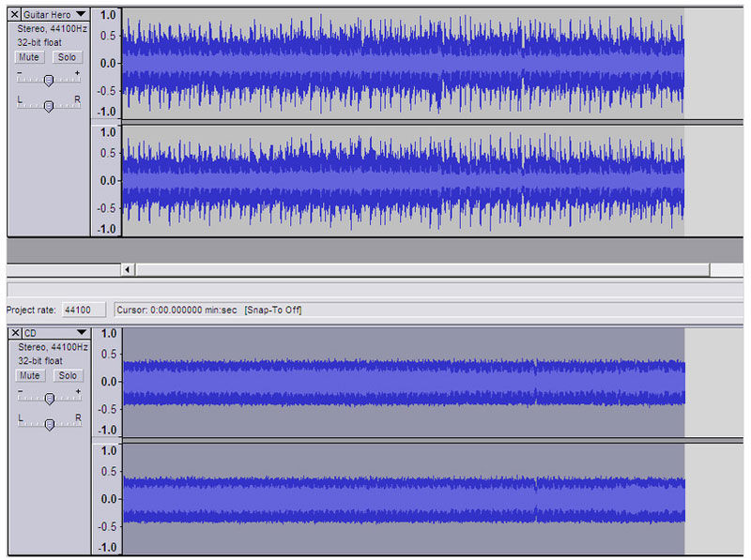Solo the CD track
This screenshot has height=560, width=751.
(68, 375)
